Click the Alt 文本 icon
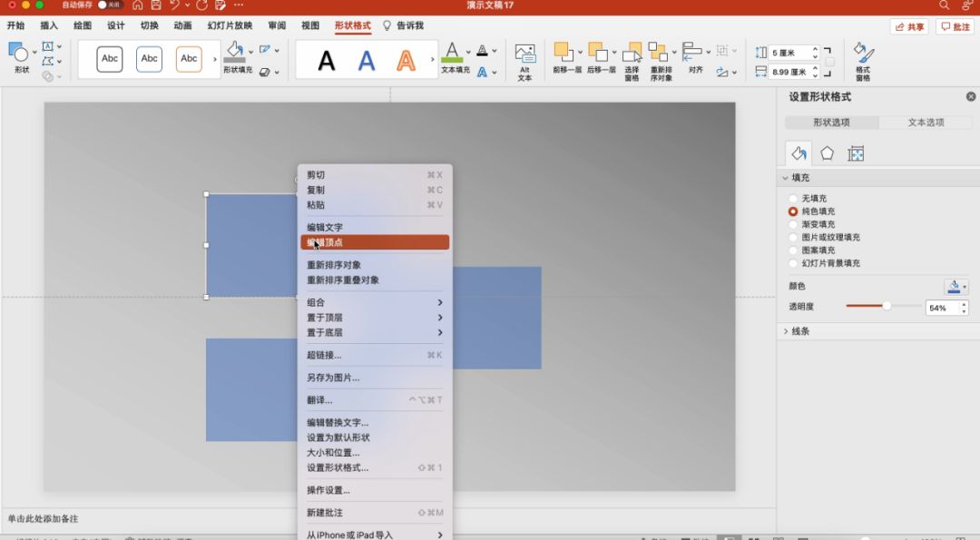Viewport: 980px width, 540px height. [525, 54]
